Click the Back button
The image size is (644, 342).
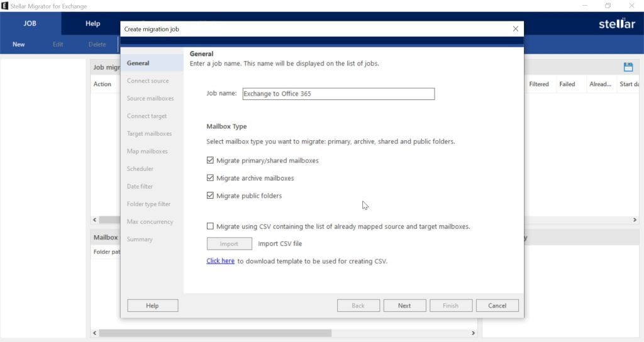click(x=358, y=306)
